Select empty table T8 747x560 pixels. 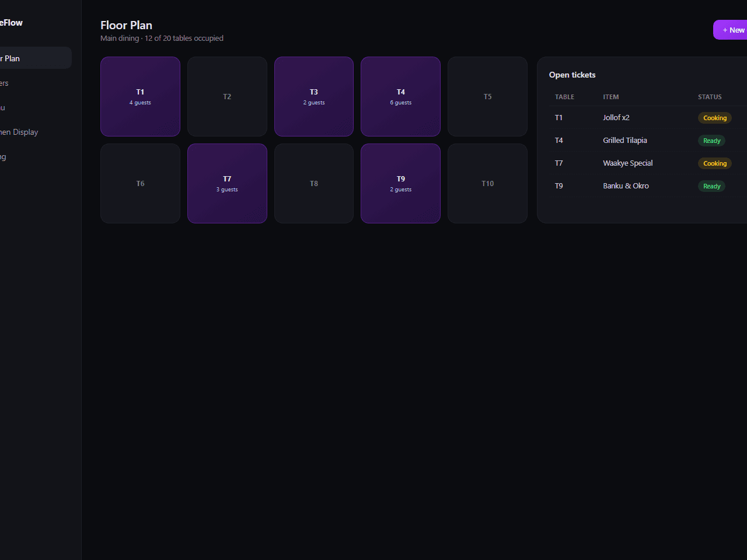(x=314, y=183)
